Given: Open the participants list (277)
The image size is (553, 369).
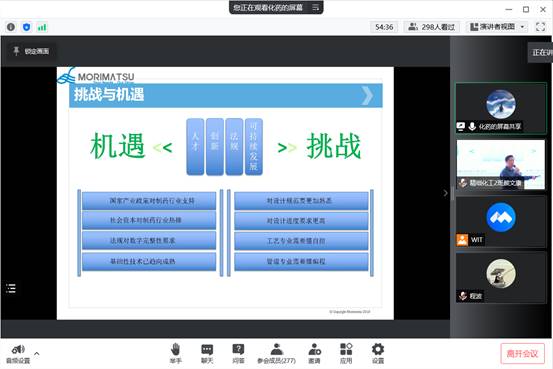Looking at the screenshot, I should click(x=276, y=353).
